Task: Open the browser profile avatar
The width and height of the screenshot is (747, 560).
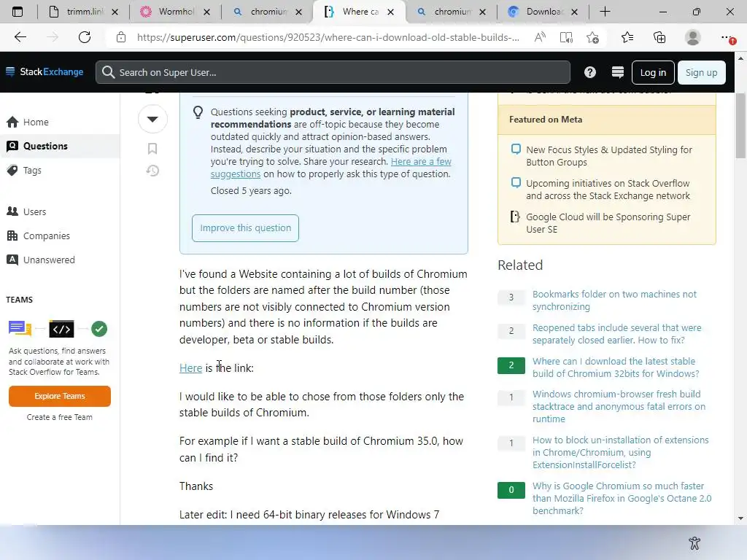Action: pyautogui.click(x=693, y=37)
